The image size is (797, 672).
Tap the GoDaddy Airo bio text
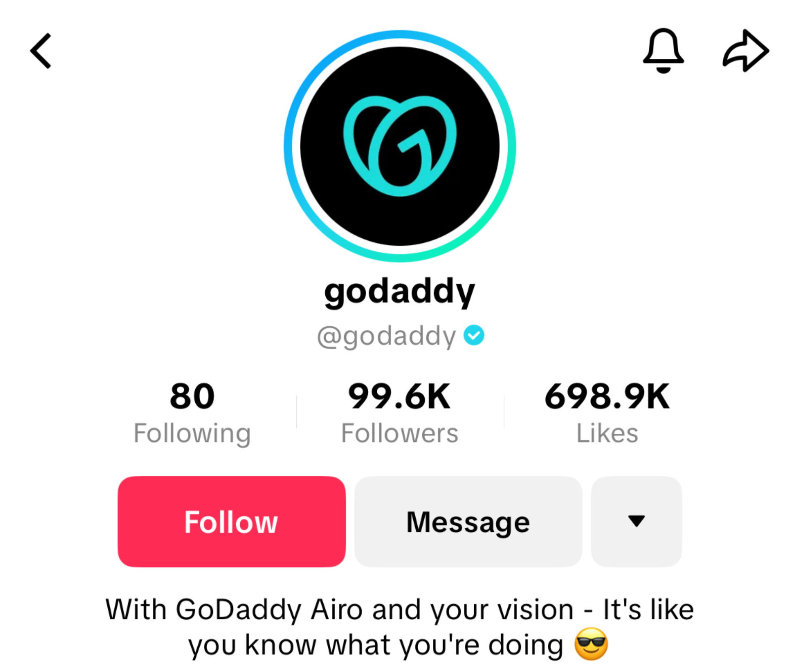point(399,627)
